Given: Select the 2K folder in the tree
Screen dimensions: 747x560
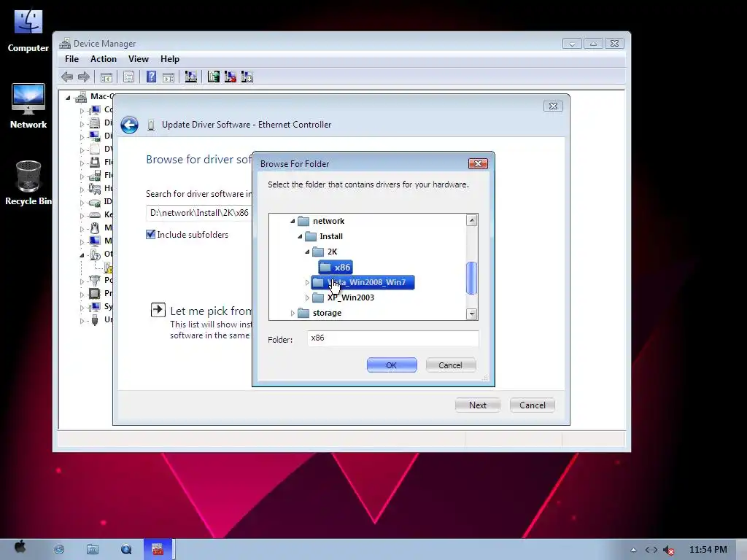Looking at the screenshot, I should (325, 252).
